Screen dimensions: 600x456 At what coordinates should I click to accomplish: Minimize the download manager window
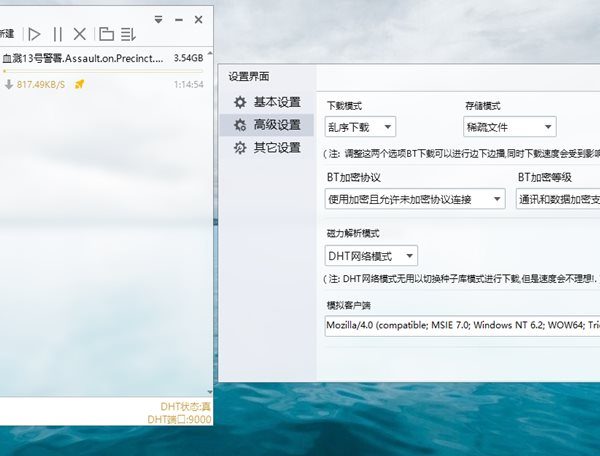pyautogui.click(x=178, y=19)
